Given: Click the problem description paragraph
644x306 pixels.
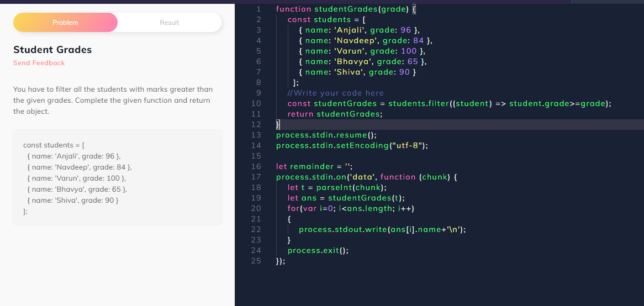Looking at the screenshot, I should (113, 100).
